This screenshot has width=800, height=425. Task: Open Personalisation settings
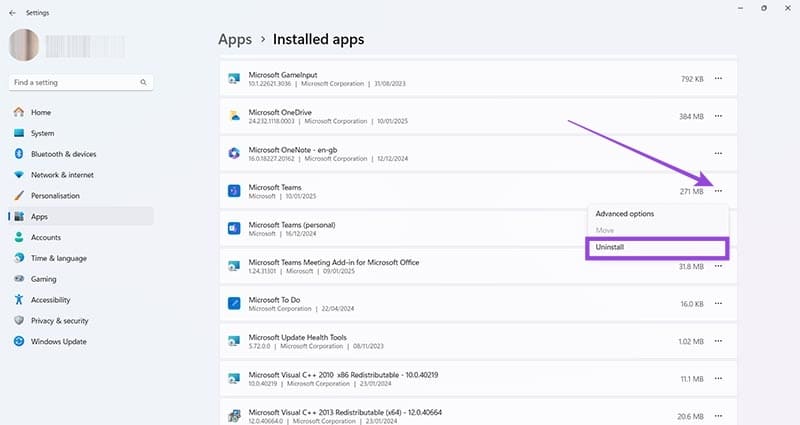(82, 196)
